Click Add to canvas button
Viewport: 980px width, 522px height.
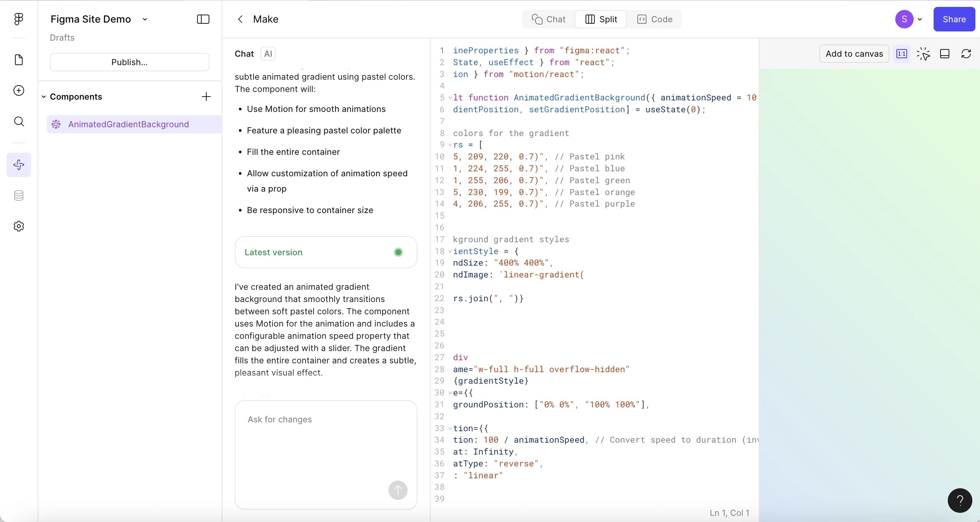point(854,54)
